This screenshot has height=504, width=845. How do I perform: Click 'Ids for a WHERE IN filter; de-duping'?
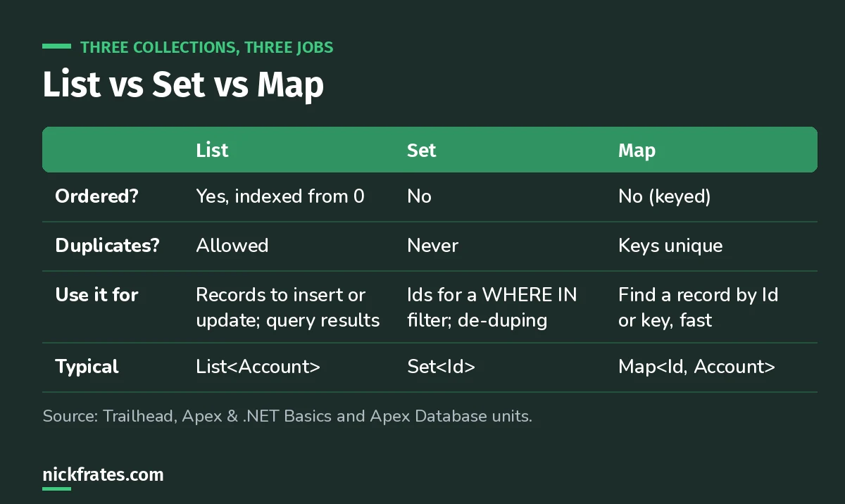[492, 308]
